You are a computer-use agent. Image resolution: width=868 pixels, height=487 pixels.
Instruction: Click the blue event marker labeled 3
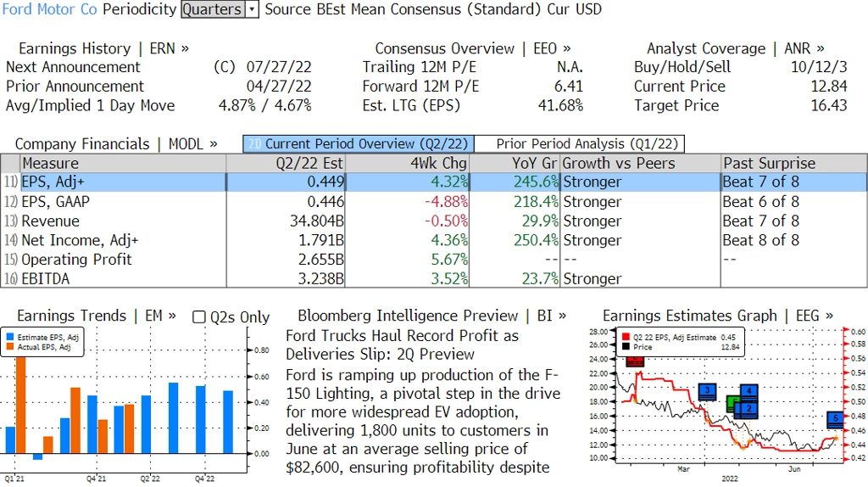point(707,391)
